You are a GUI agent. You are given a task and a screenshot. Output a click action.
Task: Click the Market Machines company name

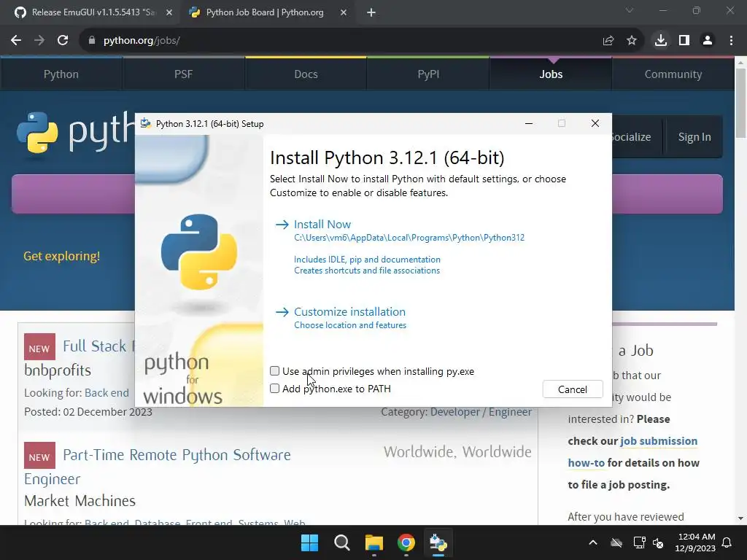tap(80, 501)
